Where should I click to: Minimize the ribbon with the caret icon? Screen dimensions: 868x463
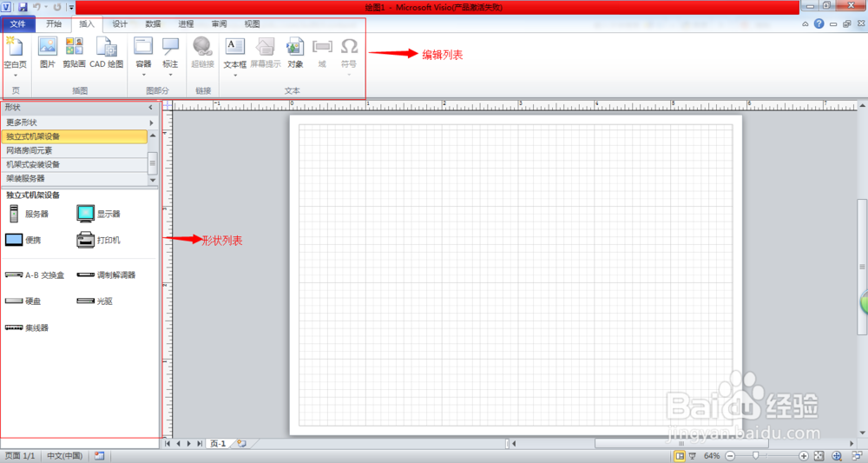click(806, 23)
